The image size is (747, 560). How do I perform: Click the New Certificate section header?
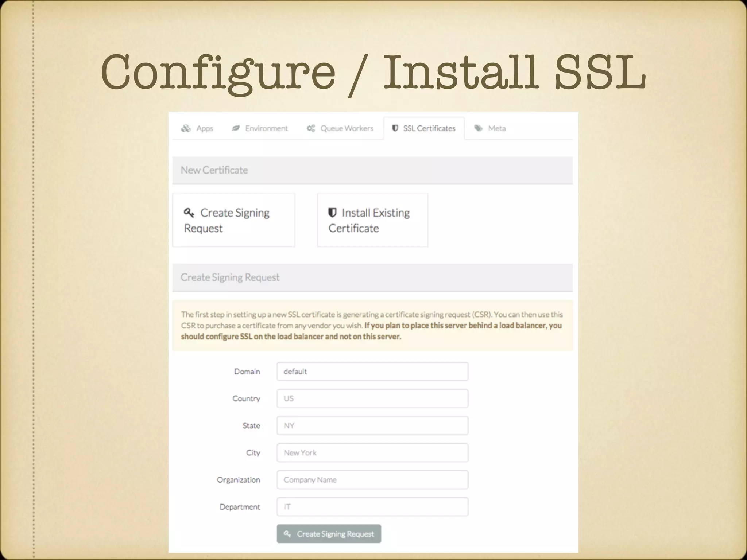[x=372, y=170]
